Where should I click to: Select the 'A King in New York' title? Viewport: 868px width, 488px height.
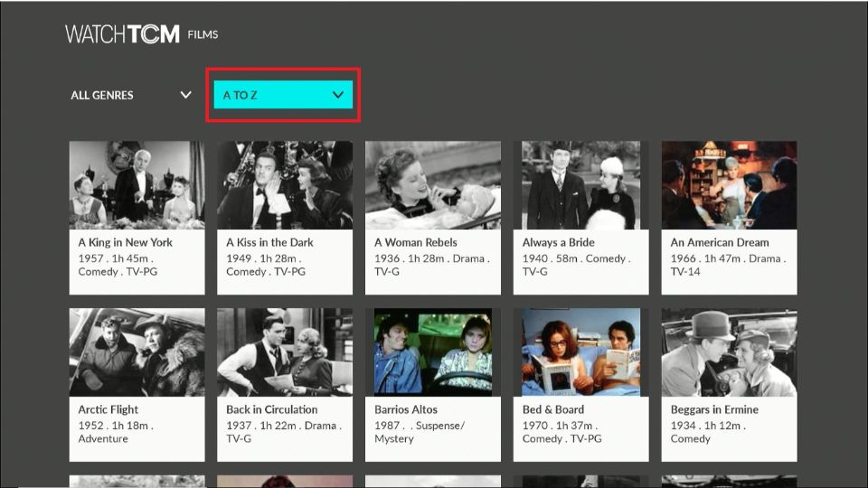(125, 242)
